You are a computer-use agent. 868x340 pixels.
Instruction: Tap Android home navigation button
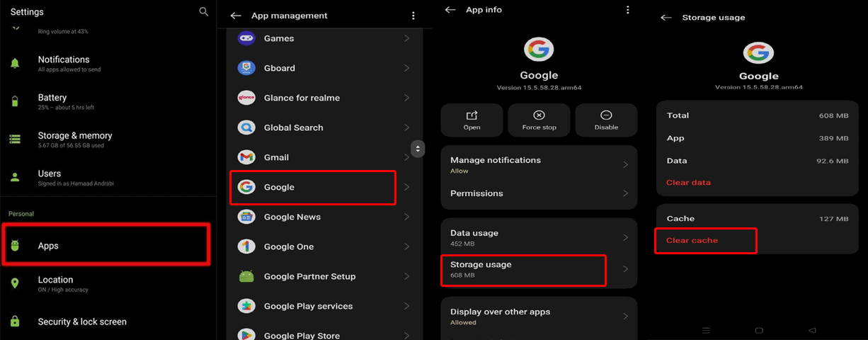coord(759,330)
